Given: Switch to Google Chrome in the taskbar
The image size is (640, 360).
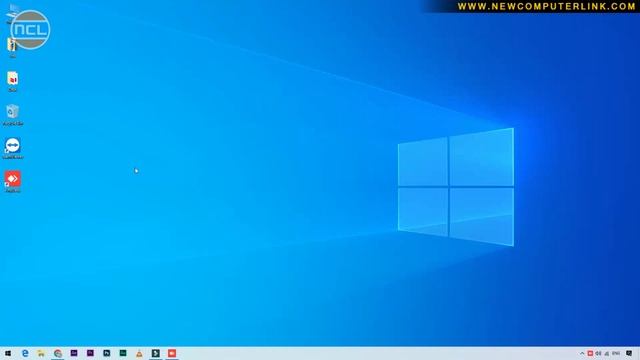Looking at the screenshot, I should click(58, 353).
